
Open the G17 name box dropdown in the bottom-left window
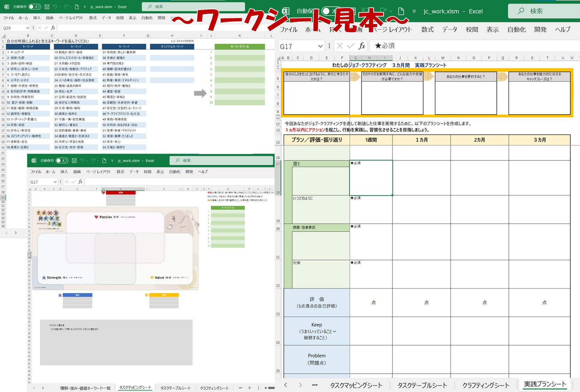tap(55, 182)
